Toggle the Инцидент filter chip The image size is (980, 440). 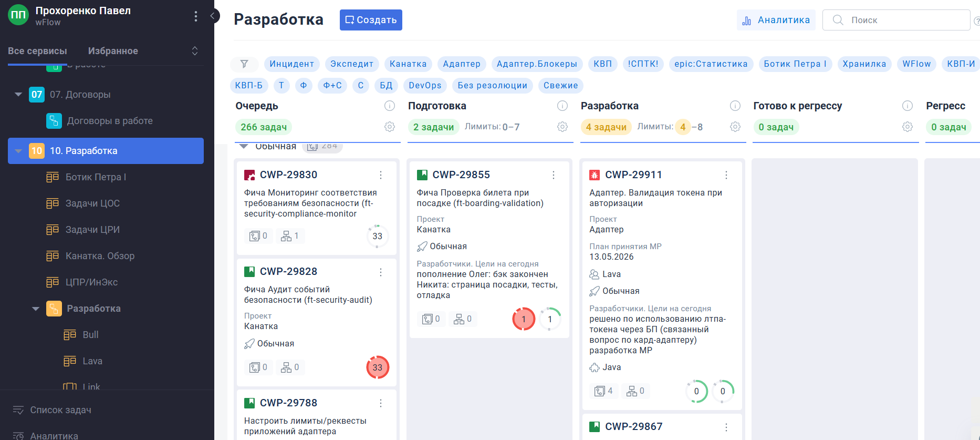click(291, 64)
